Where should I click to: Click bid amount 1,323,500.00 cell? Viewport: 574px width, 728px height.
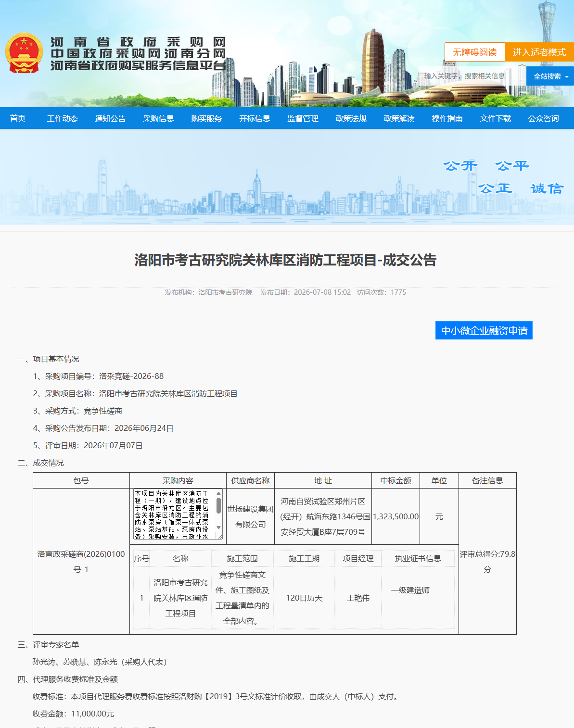click(395, 516)
